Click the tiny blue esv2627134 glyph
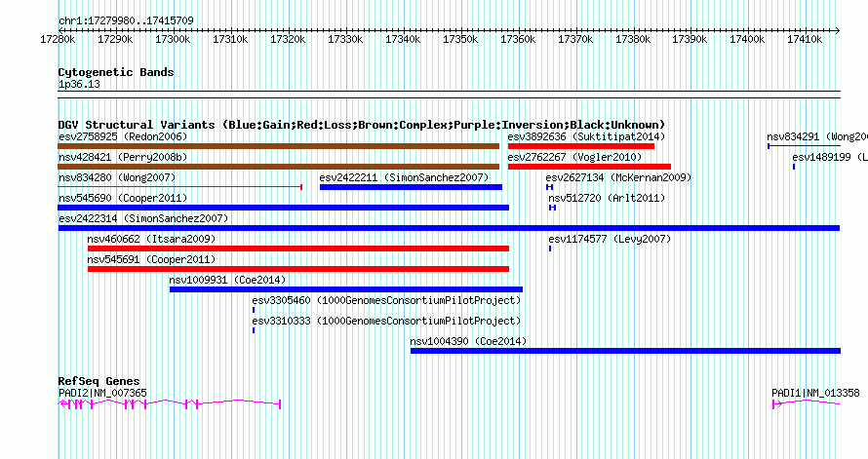The image size is (868, 459). [x=550, y=187]
